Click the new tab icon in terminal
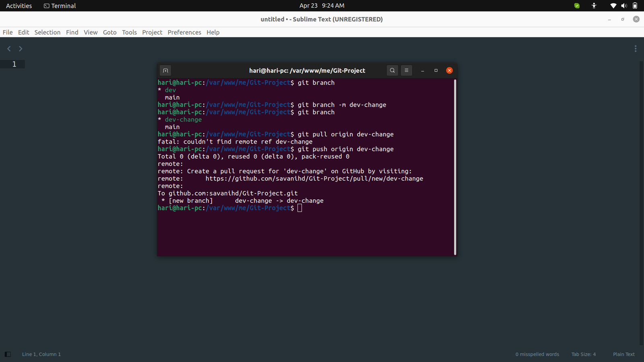This screenshot has width=644, height=362. click(x=165, y=70)
